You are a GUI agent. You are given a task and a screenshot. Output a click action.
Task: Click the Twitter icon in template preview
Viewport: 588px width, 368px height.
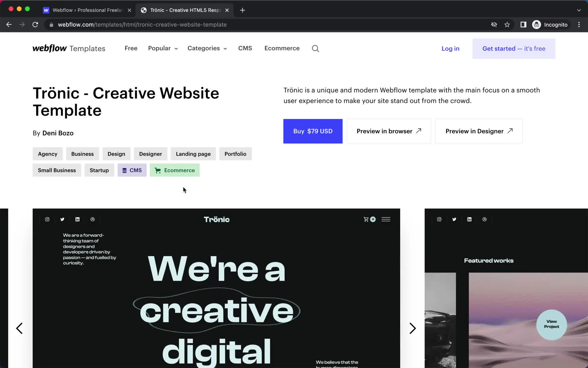62,219
